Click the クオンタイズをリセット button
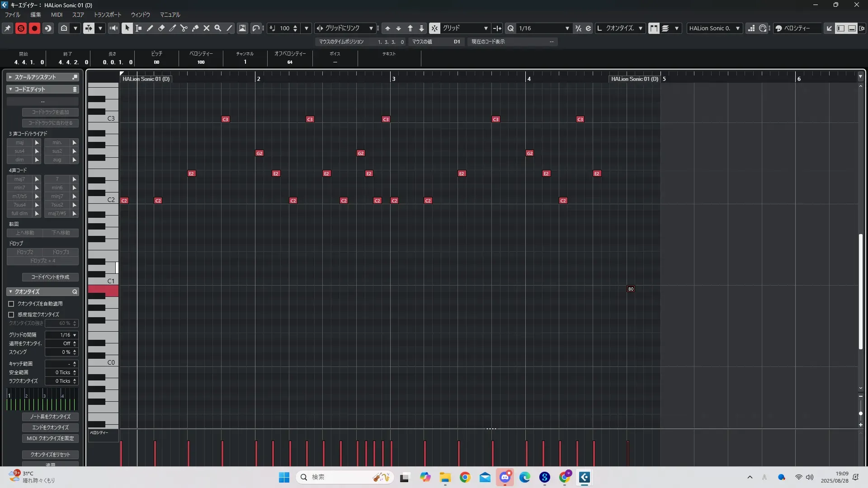 50,455
